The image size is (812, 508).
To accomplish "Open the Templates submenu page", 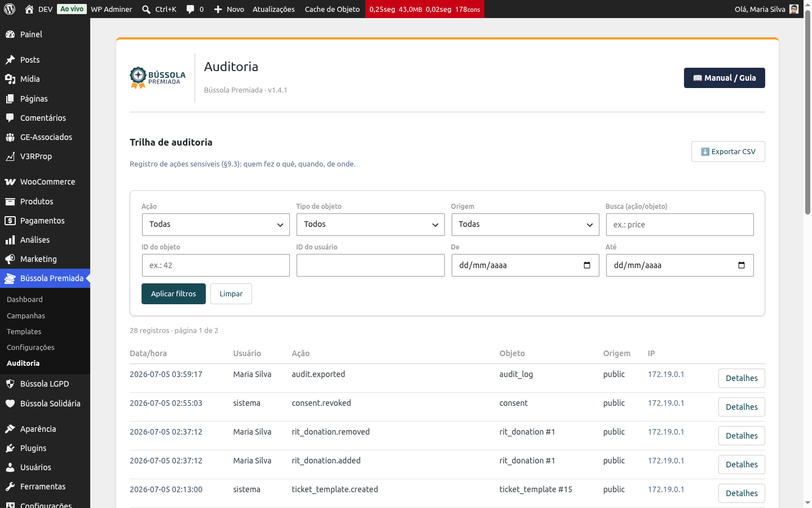I will pos(24,332).
